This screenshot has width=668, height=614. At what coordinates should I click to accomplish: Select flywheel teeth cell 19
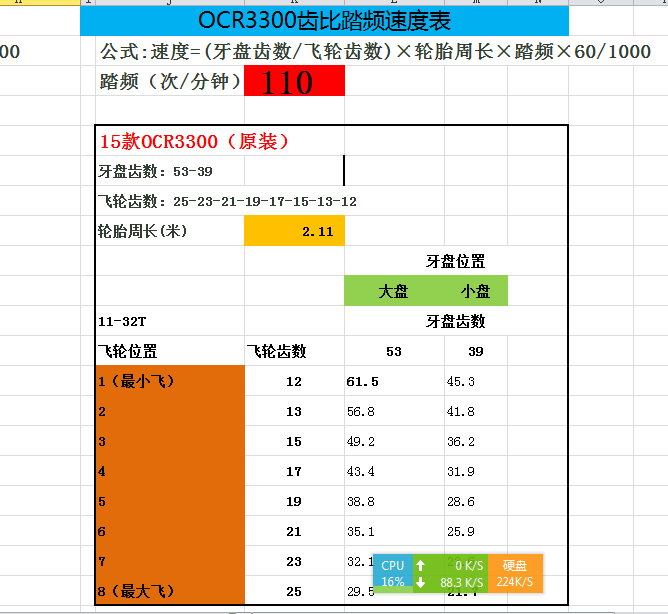click(294, 502)
